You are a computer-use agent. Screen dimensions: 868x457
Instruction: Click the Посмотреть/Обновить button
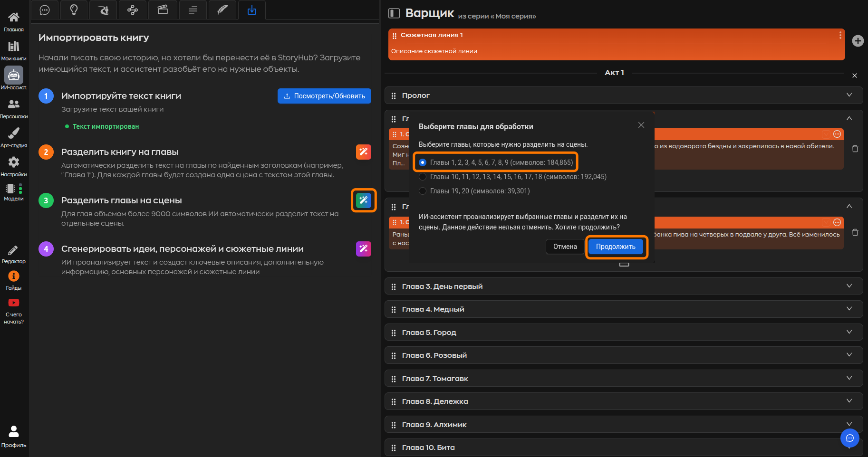pos(324,96)
